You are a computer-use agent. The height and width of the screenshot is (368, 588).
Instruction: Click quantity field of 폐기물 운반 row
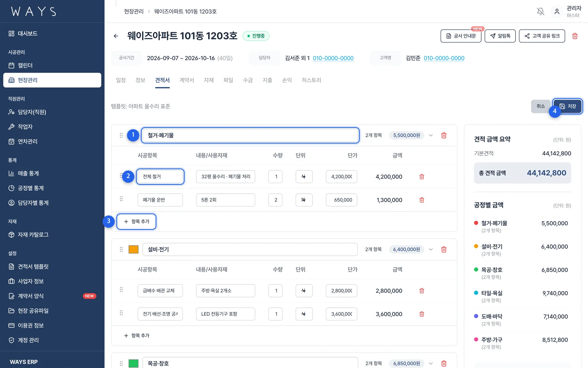pos(275,200)
